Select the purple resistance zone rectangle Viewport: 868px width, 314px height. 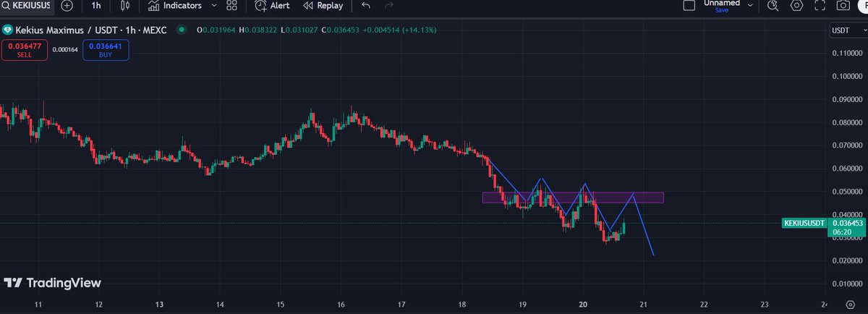click(573, 197)
